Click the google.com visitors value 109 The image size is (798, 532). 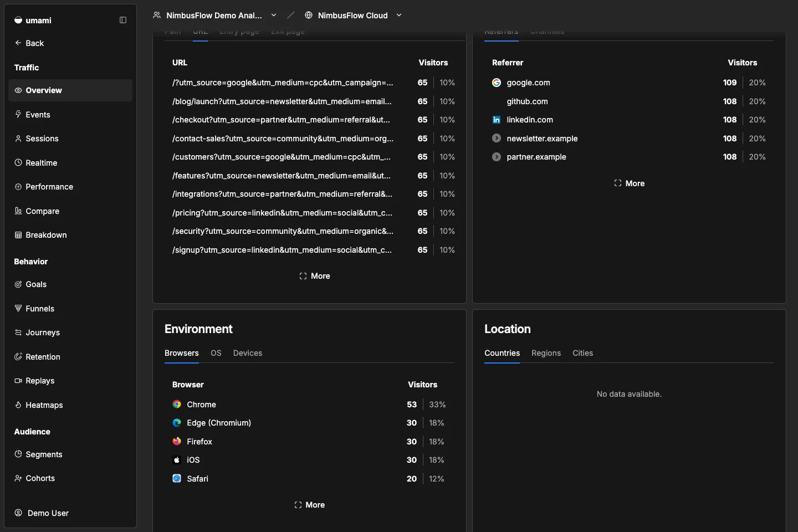730,83
